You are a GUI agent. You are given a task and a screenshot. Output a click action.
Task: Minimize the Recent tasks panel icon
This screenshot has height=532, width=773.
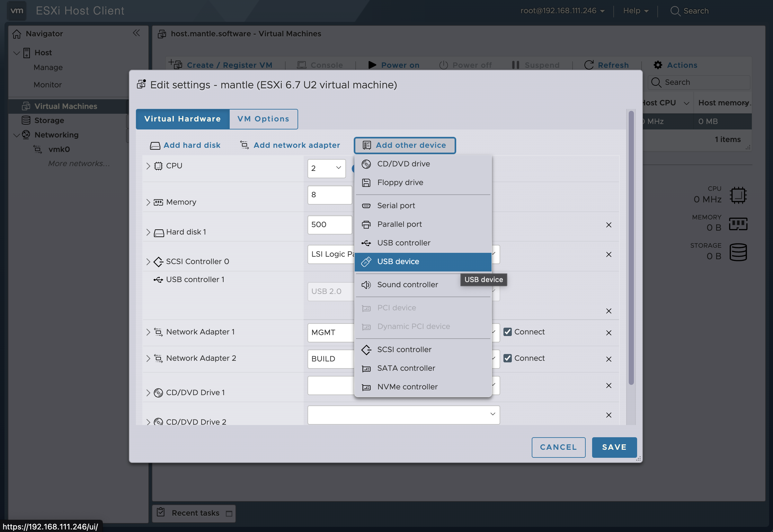[x=229, y=514]
